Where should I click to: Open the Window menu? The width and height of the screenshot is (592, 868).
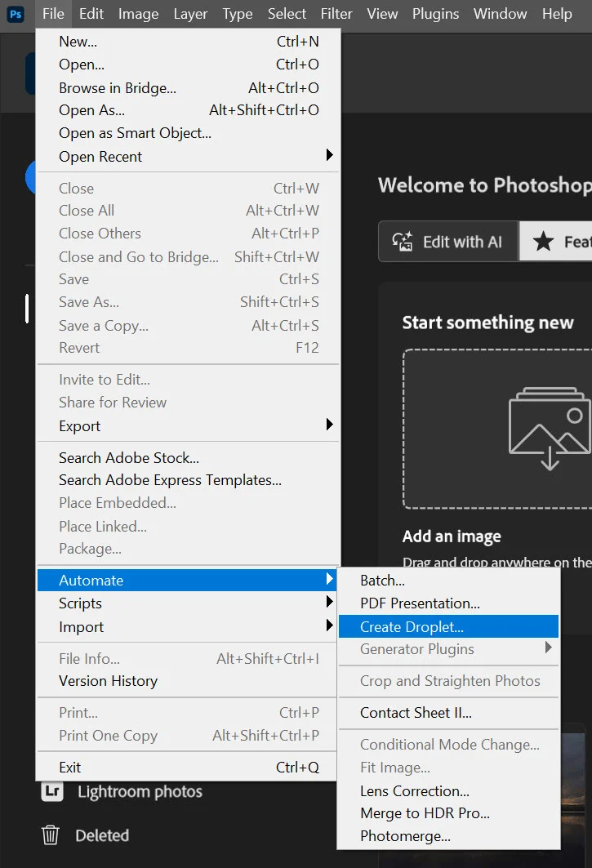tap(500, 14)
